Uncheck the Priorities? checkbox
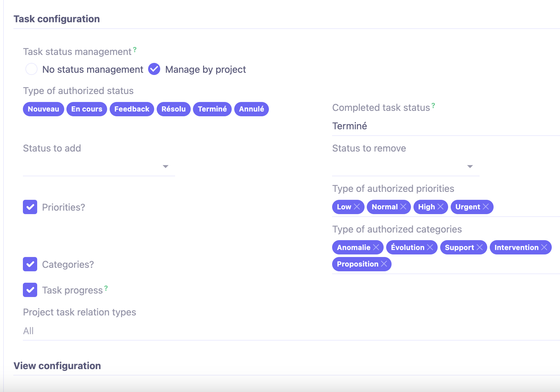Image resolution: width=560 pixels, height=392 pixels. point(30,207)
